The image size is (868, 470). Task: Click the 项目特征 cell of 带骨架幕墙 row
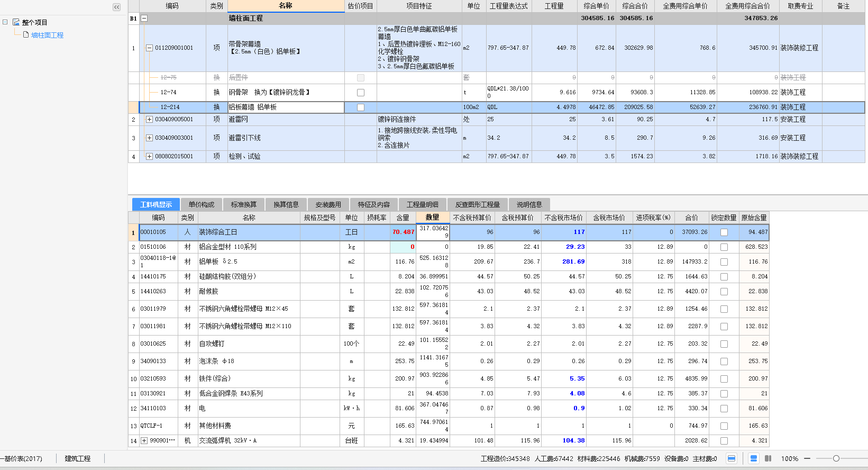(419, 48)
